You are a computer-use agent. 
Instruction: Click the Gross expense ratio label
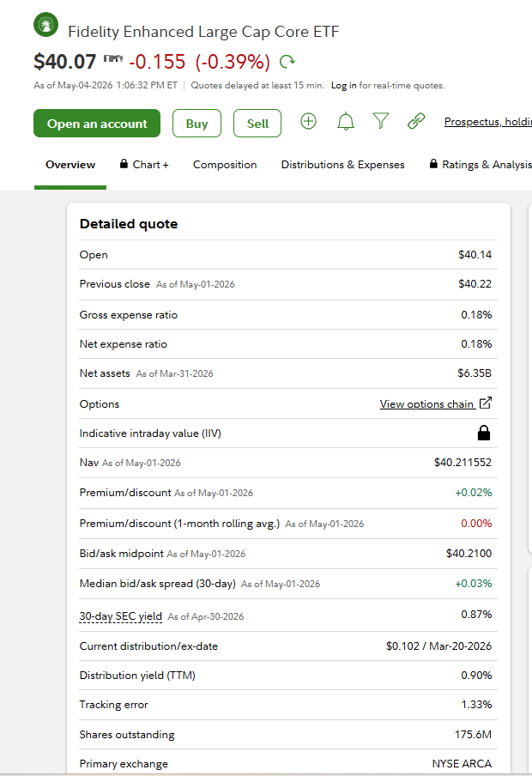tap(129, 315)
